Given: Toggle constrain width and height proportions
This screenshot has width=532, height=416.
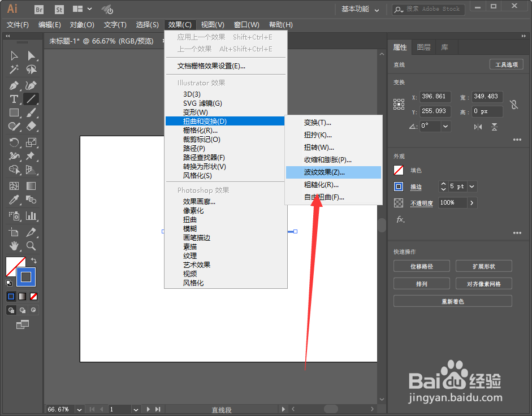Looking at the screenshot, I should click(x=514, y=105).
